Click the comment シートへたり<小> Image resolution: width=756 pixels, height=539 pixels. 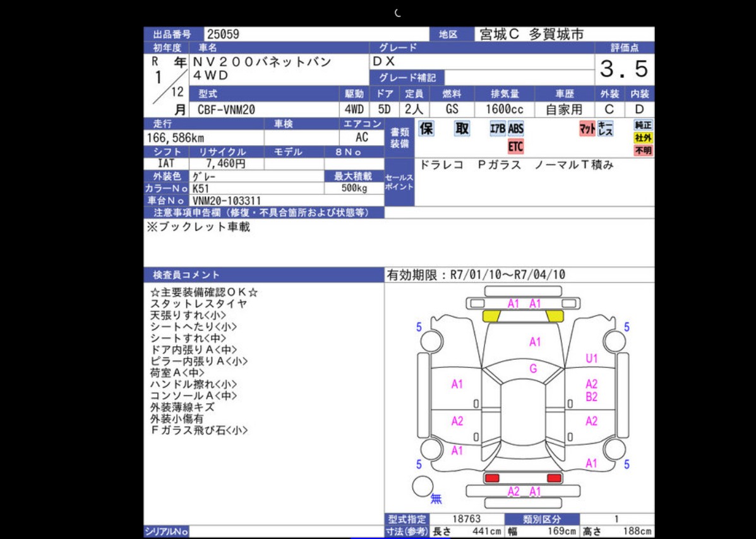click(x=194, y=326)
